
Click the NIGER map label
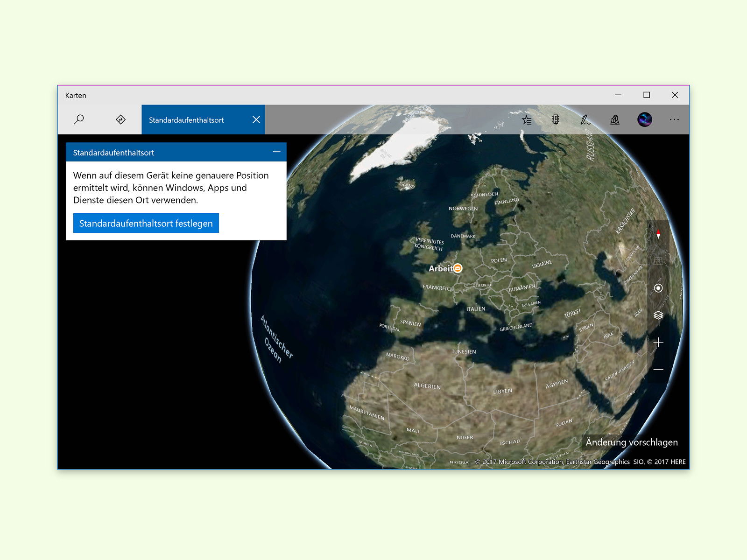465,437
